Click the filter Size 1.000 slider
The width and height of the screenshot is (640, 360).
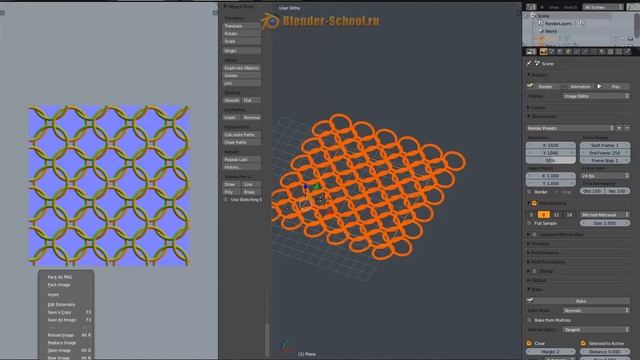point(605,223)
